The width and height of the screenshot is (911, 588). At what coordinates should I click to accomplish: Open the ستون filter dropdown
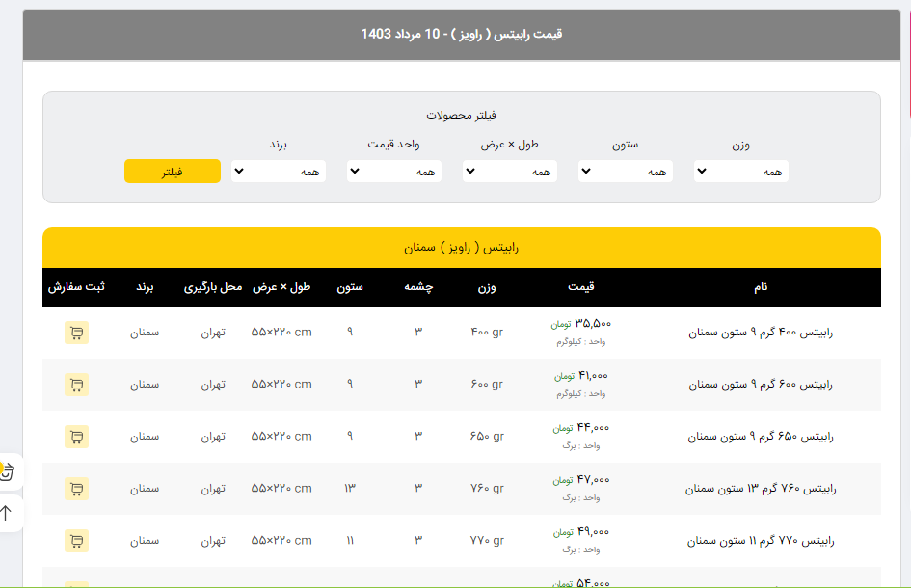pos(625,172)
